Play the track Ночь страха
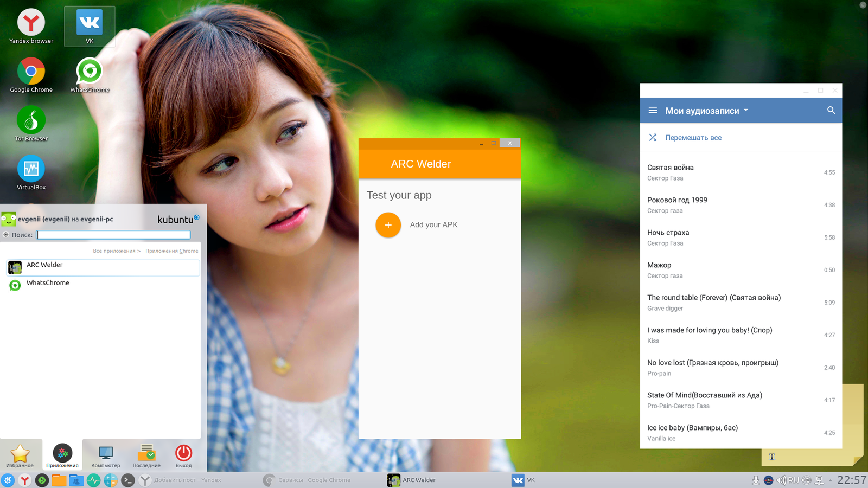This screenshot has height=488, width=868. 741,237
